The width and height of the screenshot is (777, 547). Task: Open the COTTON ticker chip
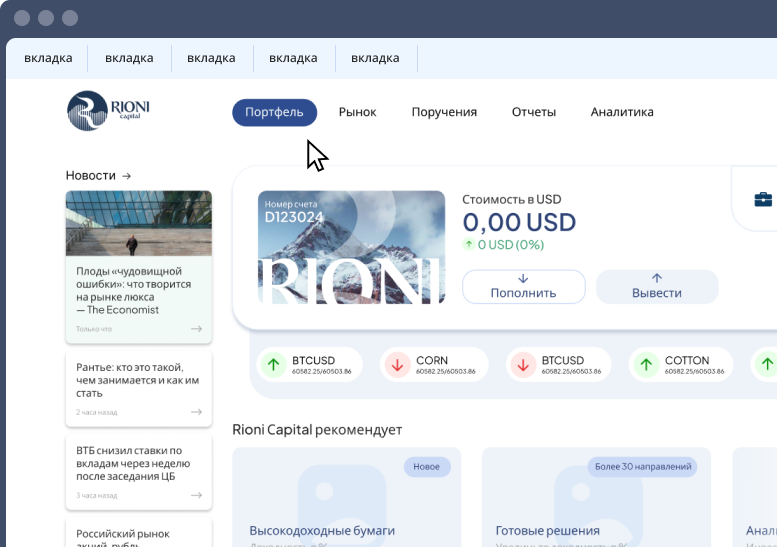click(x=681, y=365)
